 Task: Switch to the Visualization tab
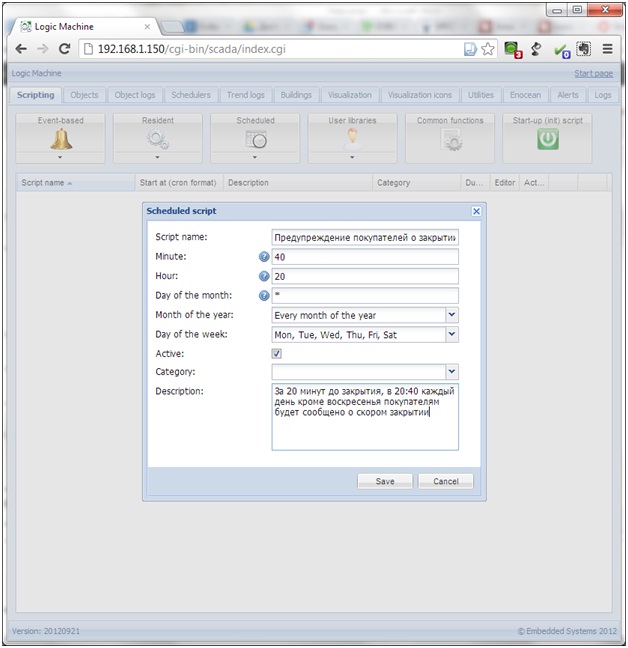pos(350,95)
